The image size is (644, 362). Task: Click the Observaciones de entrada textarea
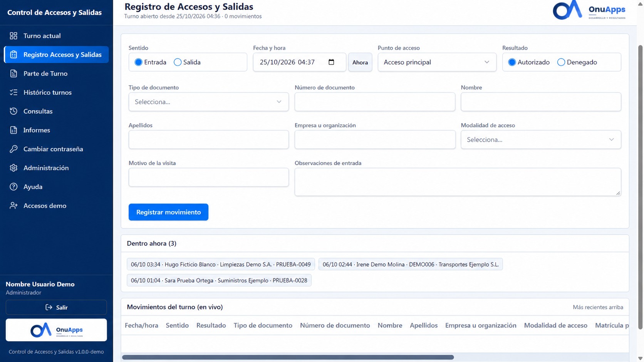coord(458,182)
